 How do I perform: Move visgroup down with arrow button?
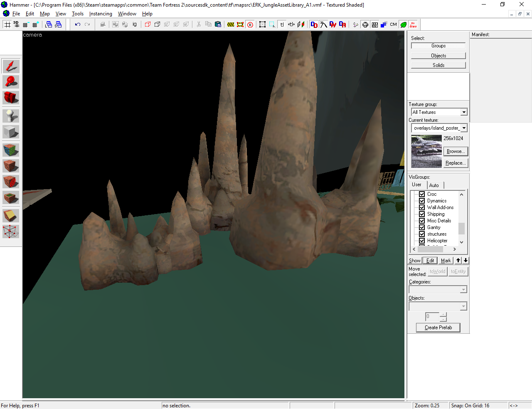[x=466, y=260]
